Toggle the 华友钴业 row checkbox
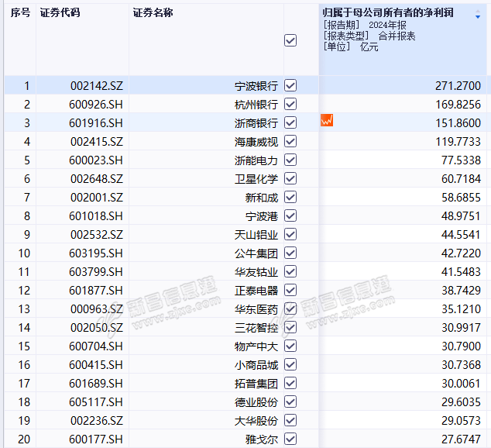The width and height of the screenshot is (491, 448). (290, 271)
